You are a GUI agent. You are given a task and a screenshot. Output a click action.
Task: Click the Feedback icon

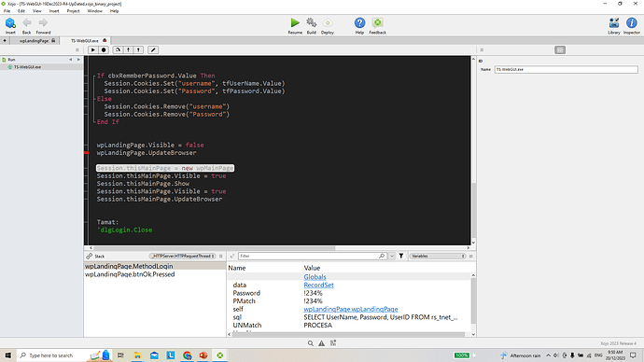point(377,22)
